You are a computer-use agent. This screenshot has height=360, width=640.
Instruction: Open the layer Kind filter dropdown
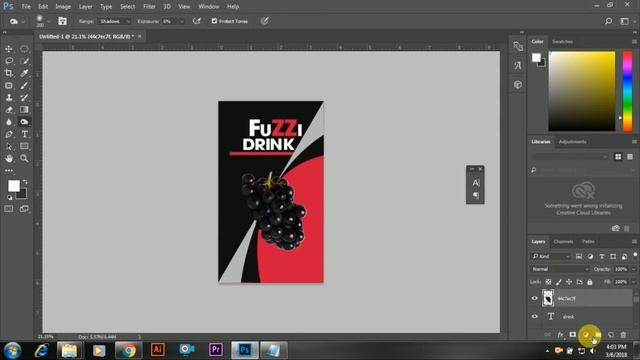(551, 256)
